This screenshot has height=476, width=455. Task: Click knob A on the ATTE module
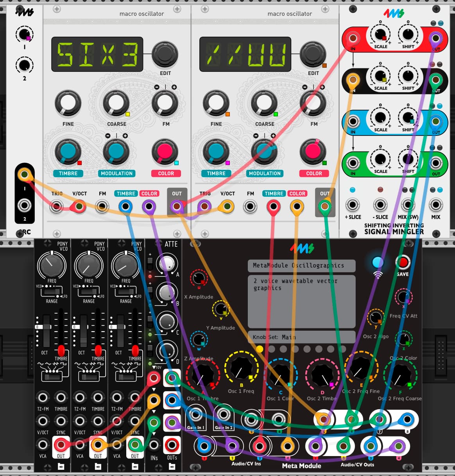pos(167,263)
